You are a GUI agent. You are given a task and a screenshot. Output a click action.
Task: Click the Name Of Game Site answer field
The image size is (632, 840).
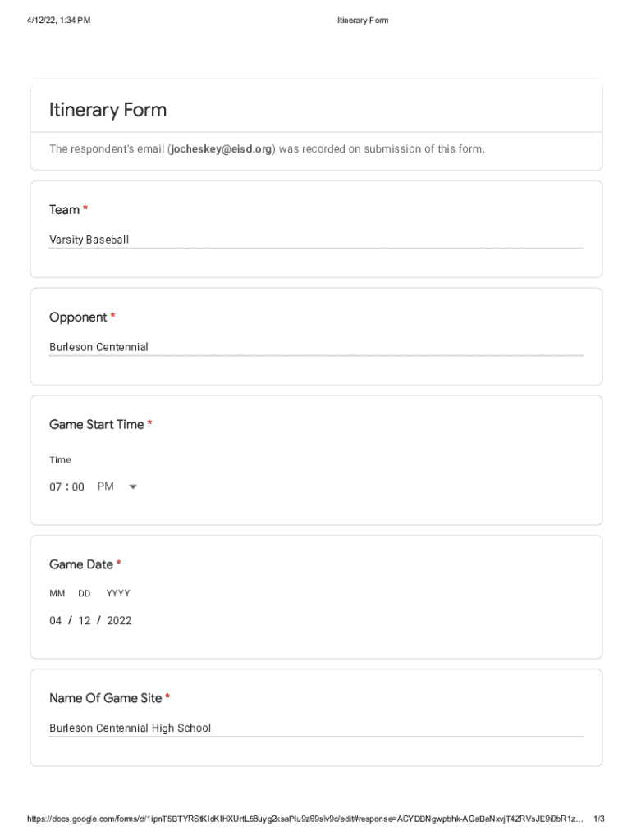click(x=130, y=728)
